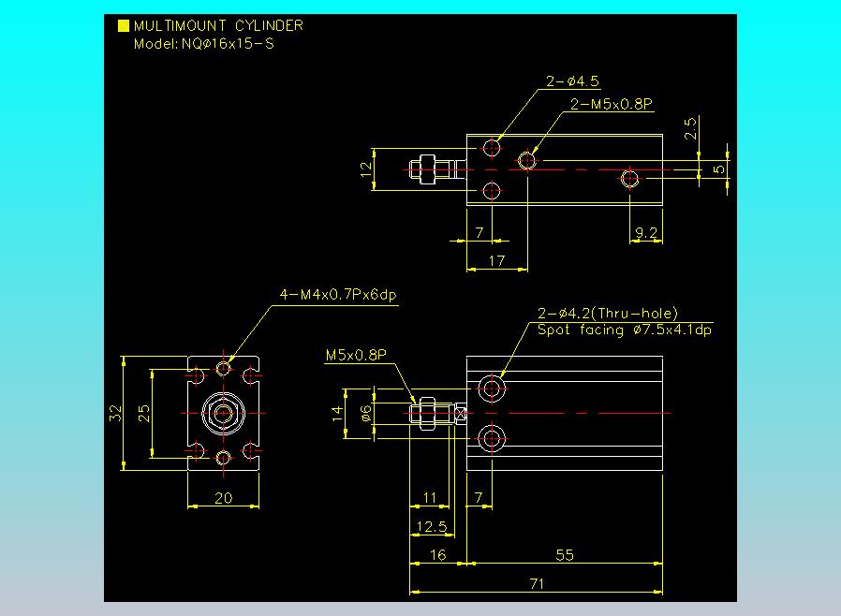Click the rod nut in the top view
Screen dimensions: 841x616
427,169
